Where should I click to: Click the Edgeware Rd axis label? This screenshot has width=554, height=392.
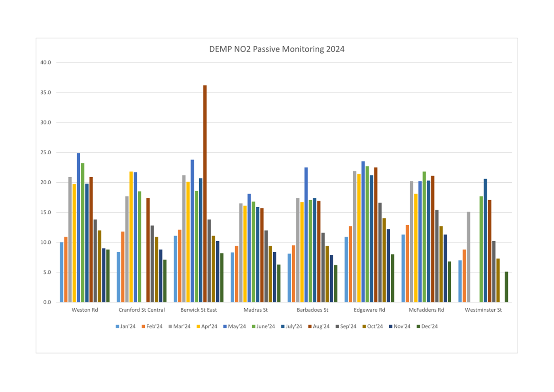(369, 310)
